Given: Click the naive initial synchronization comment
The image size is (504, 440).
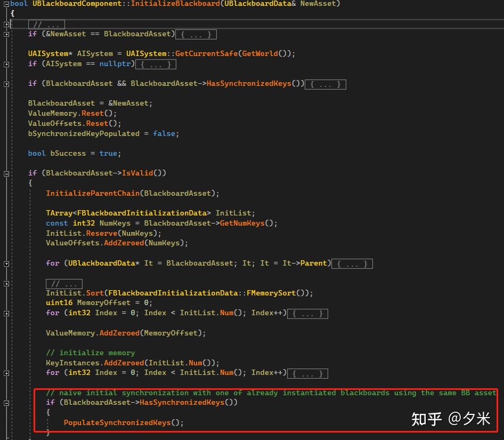Looking at the screenshot, I should [x=271, y=393].
